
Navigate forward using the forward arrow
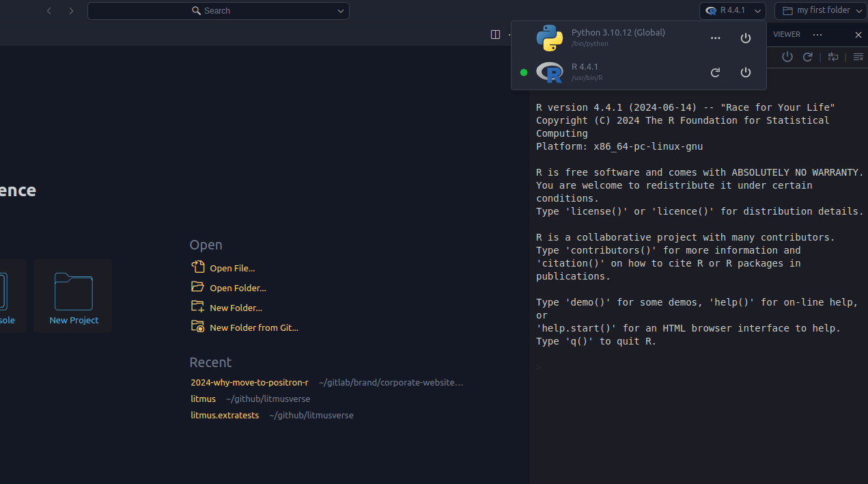(71, 10)
